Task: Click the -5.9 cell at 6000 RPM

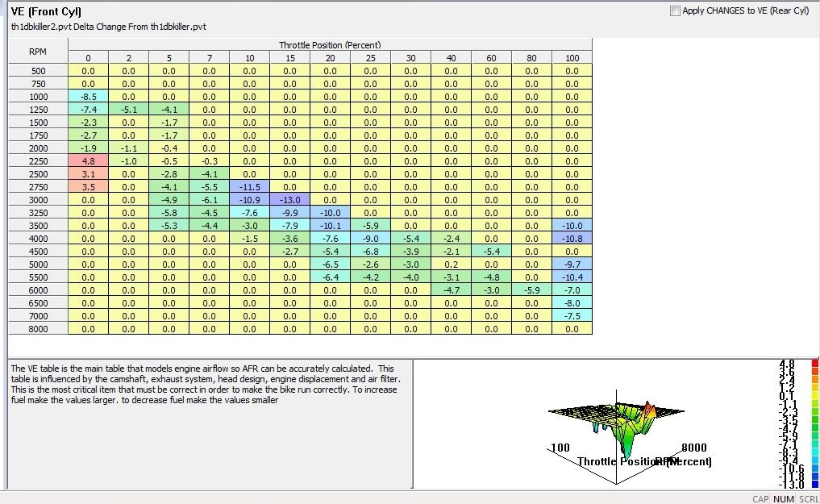Action: [532, 290]
